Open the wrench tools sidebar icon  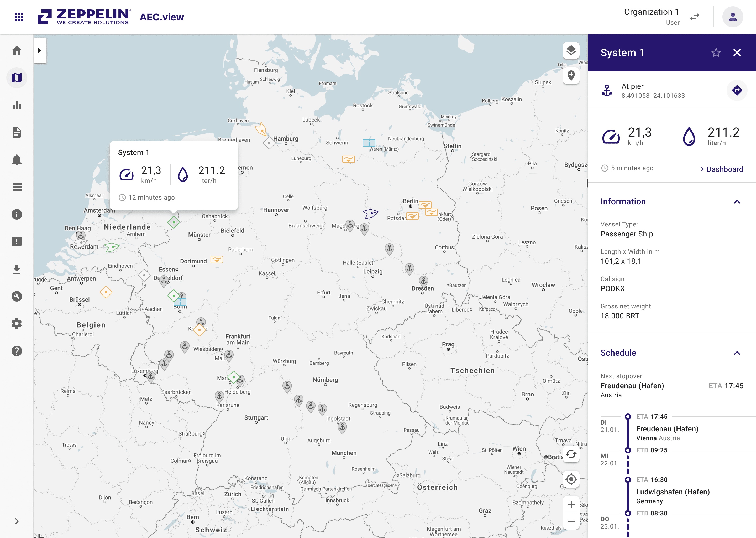tap(17, 296)
